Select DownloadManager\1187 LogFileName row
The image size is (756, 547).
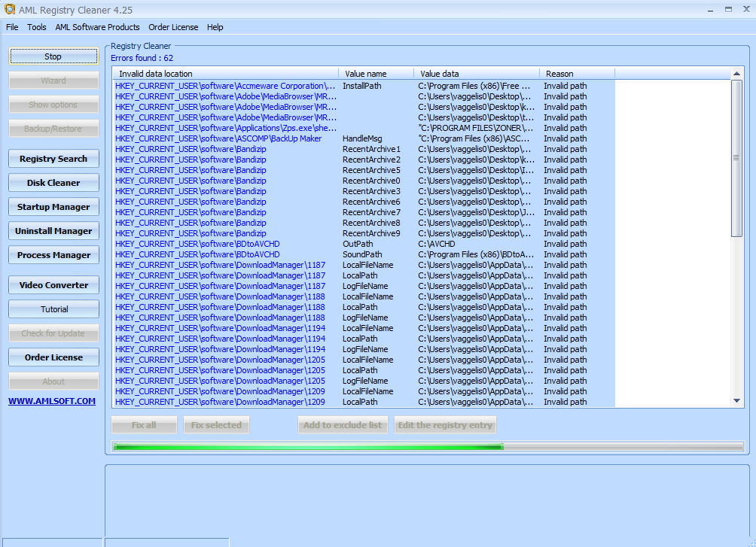tap(364, 286)
